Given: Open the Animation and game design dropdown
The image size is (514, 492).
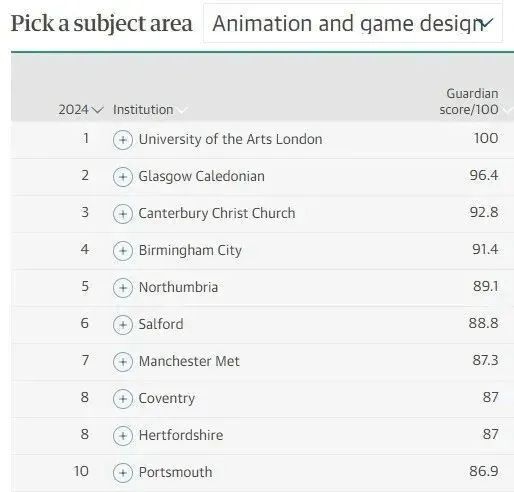Looking at the screenshot, I should 353,23.
